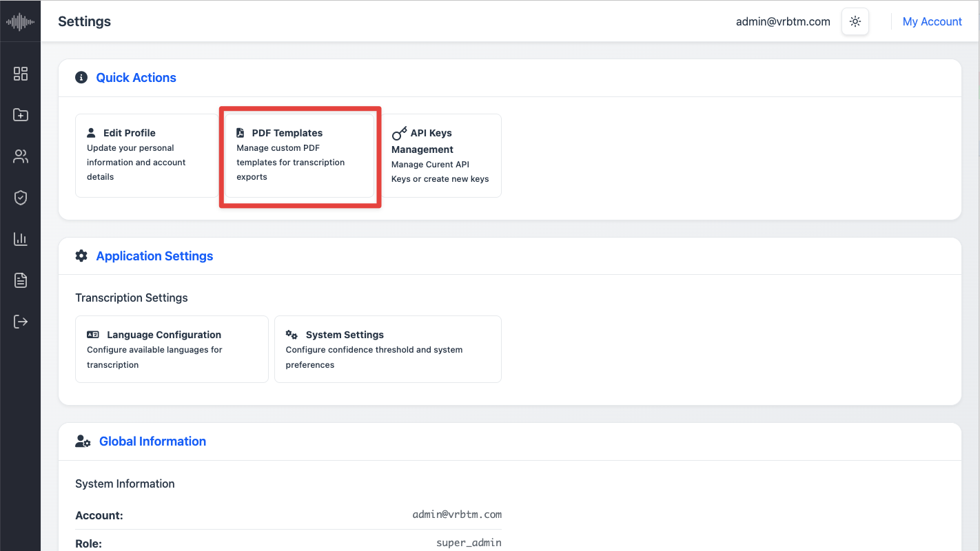Select the shield check icon in sidebar
This screenshot has width=980, height=551.
pyautogui.click(x=21, y=198)
